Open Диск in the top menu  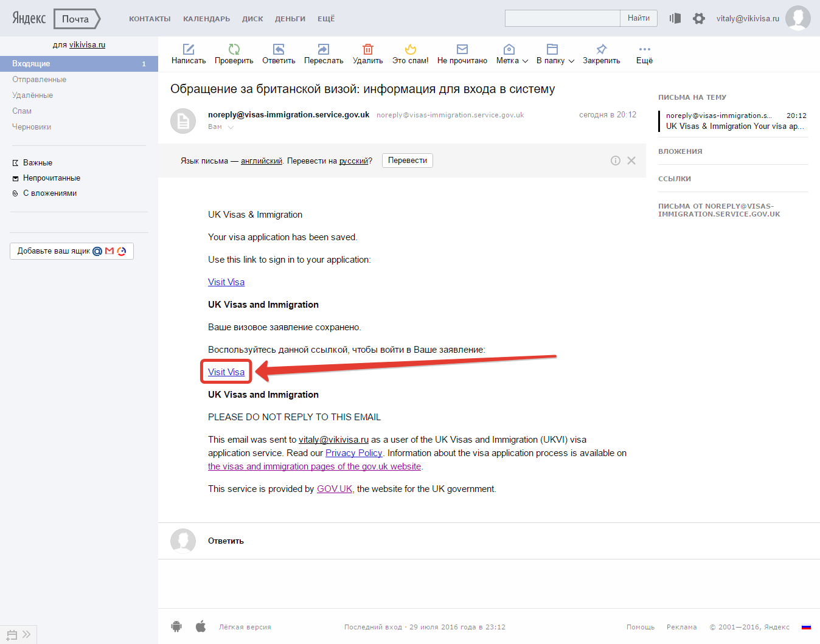click(252, 19)
